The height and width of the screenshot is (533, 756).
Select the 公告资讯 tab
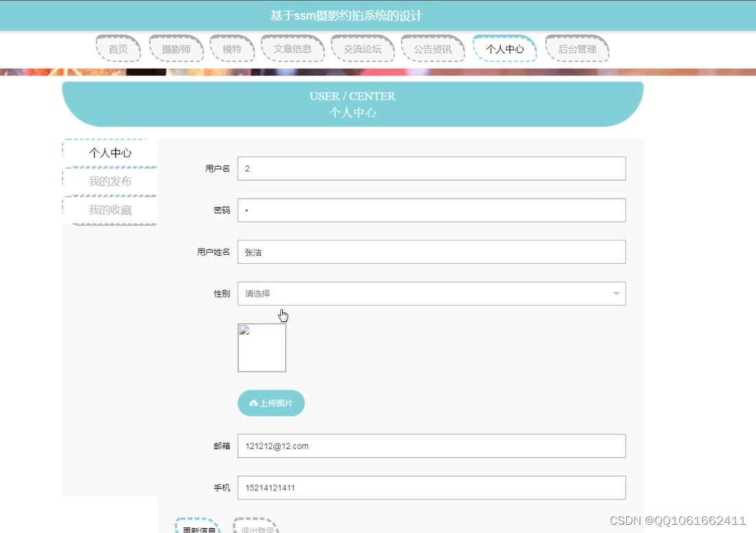point(433,49)
